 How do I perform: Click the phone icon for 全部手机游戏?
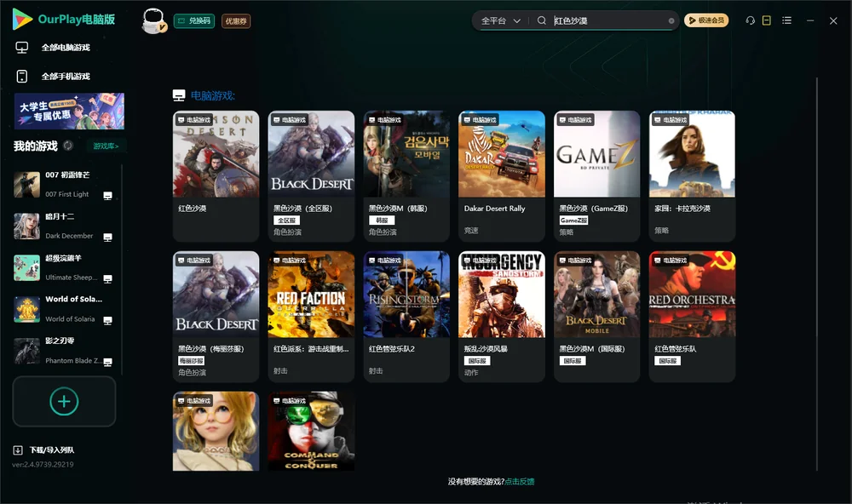point(22,76)
